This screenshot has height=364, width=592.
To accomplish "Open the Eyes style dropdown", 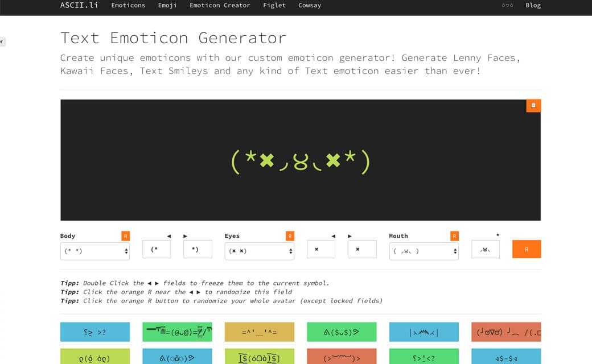I will coord(259,251).
